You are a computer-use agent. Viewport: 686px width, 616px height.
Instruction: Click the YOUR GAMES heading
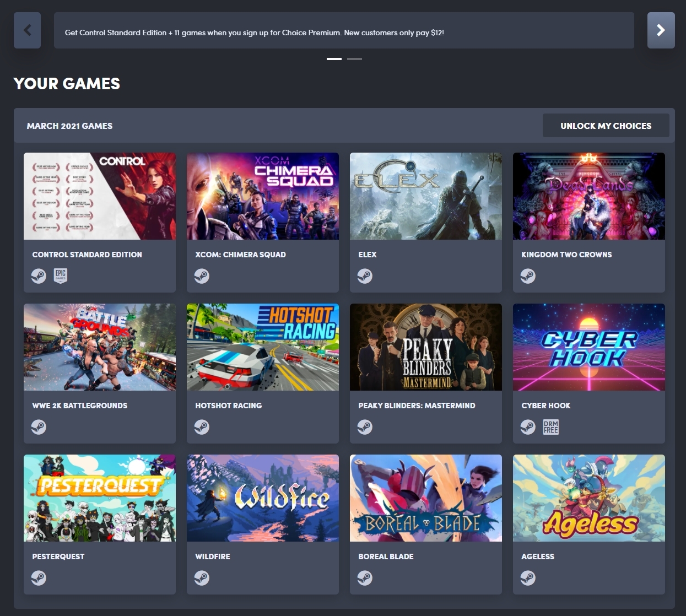click(67, 84)
